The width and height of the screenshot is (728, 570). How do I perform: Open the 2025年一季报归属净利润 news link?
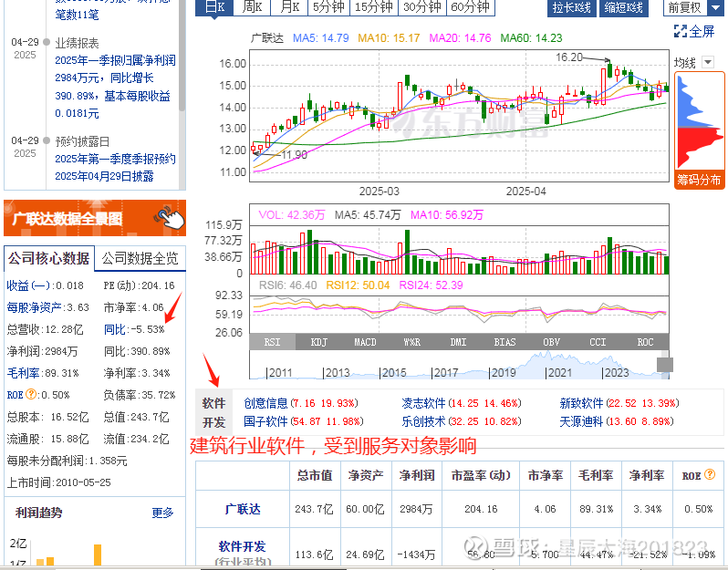pyautogui.click(x=115, y=87)
